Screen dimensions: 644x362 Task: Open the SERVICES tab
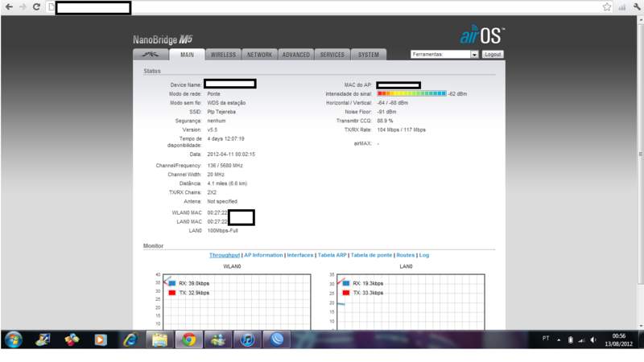click(x=332, y=55)
